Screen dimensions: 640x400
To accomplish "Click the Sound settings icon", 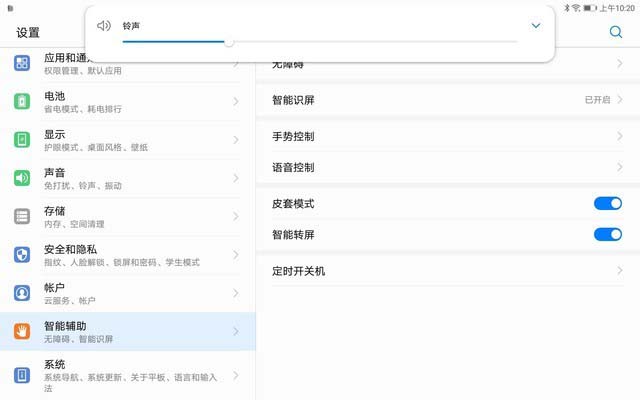I will pos(22,178).
